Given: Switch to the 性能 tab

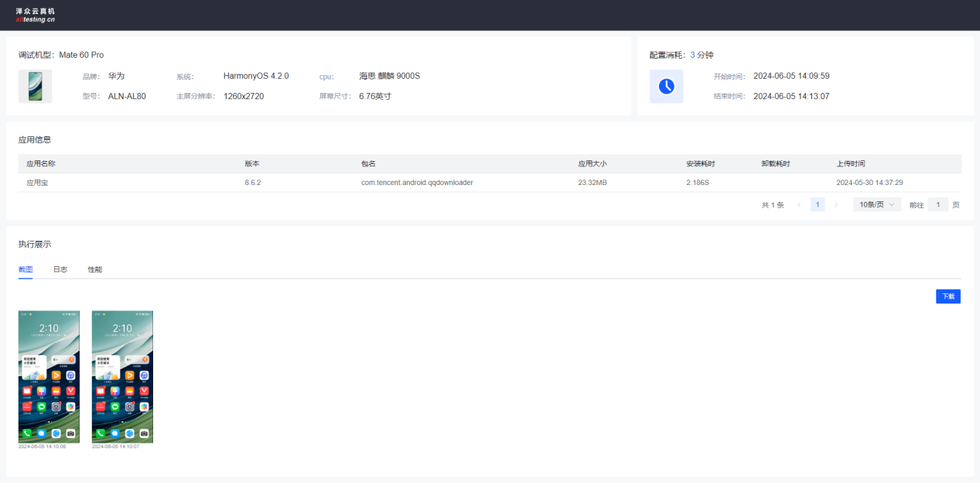Looking at the screenshot, I should [x=94, y=269].
